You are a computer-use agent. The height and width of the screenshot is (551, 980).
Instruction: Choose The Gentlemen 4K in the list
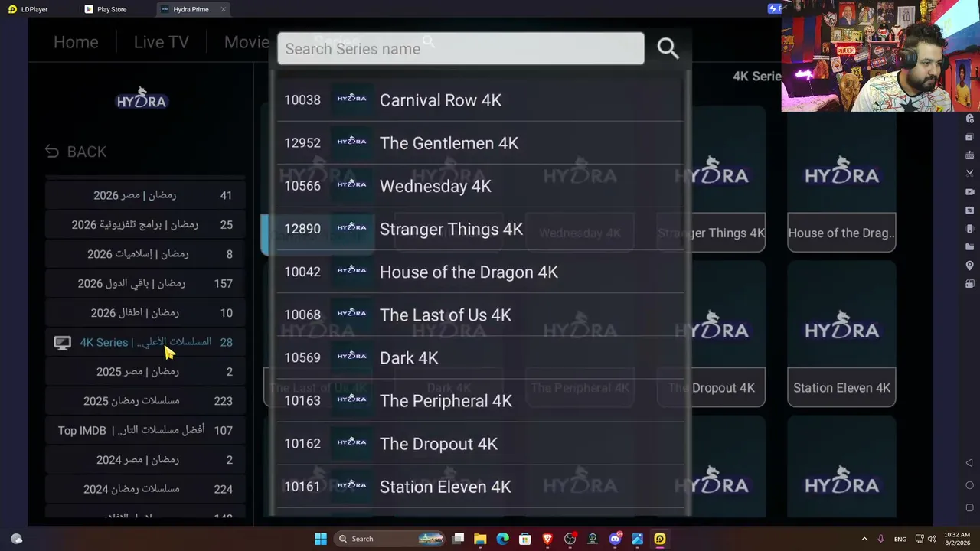click(480, 143)
